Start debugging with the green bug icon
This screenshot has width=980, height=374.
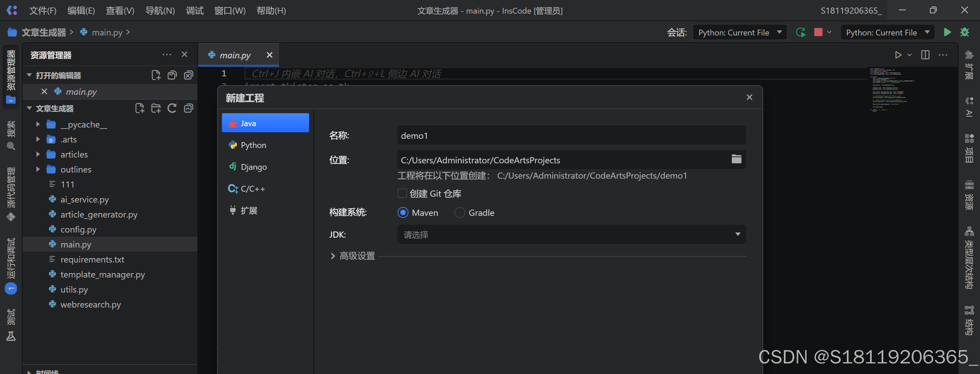[965, 32]
